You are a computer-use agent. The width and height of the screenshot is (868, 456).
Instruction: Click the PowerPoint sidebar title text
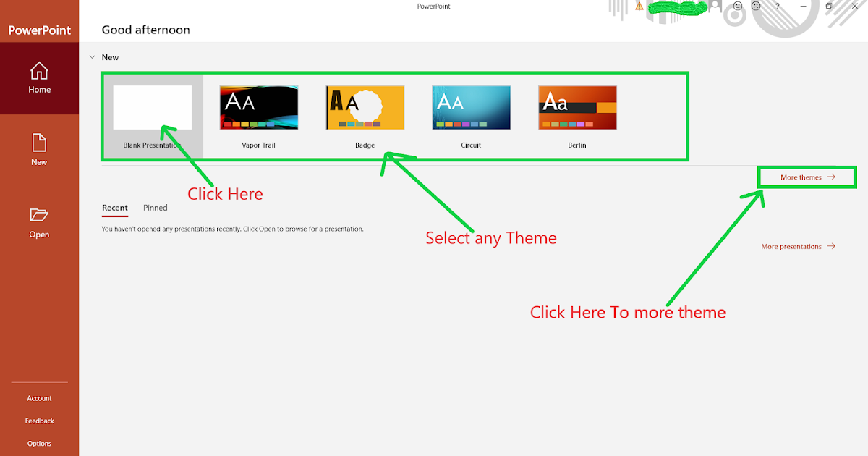point(40,30)
